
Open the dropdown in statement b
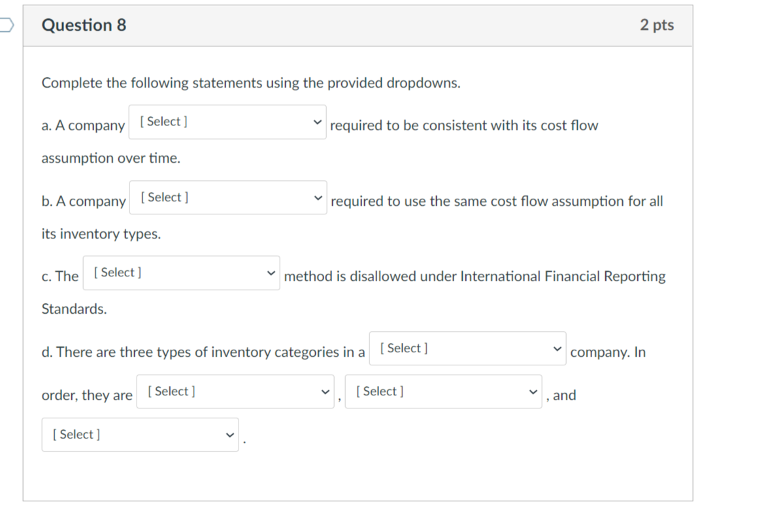tap(228, 198)
